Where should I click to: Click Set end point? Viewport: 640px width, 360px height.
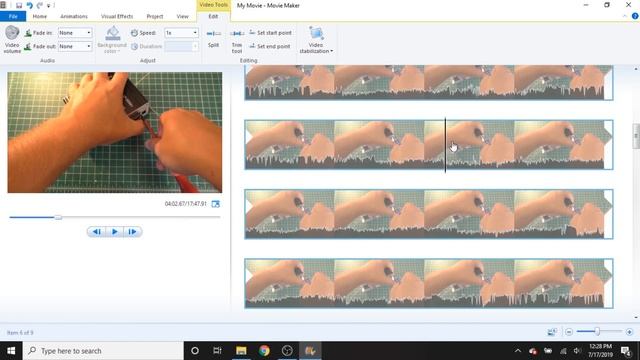(x=270, y=46)
